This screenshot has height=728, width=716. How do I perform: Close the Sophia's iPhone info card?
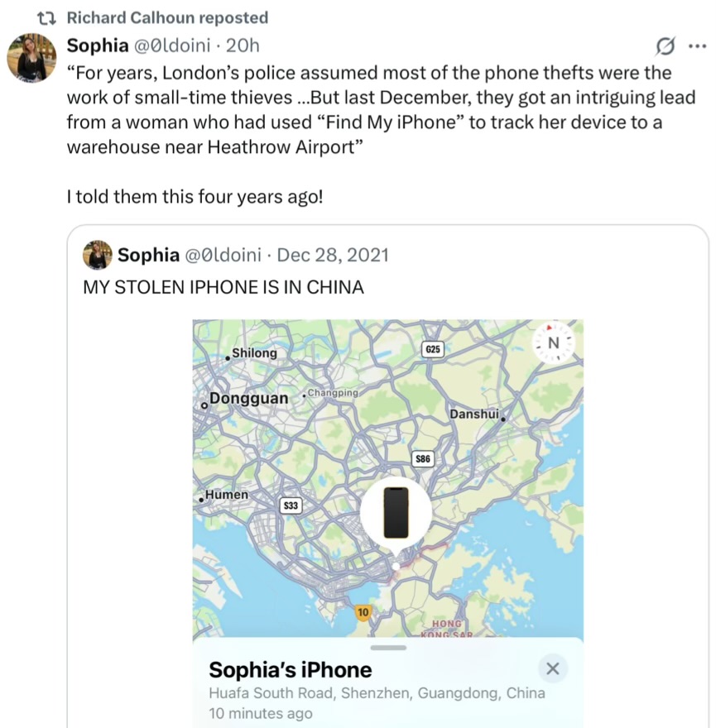tap(553, 668)
